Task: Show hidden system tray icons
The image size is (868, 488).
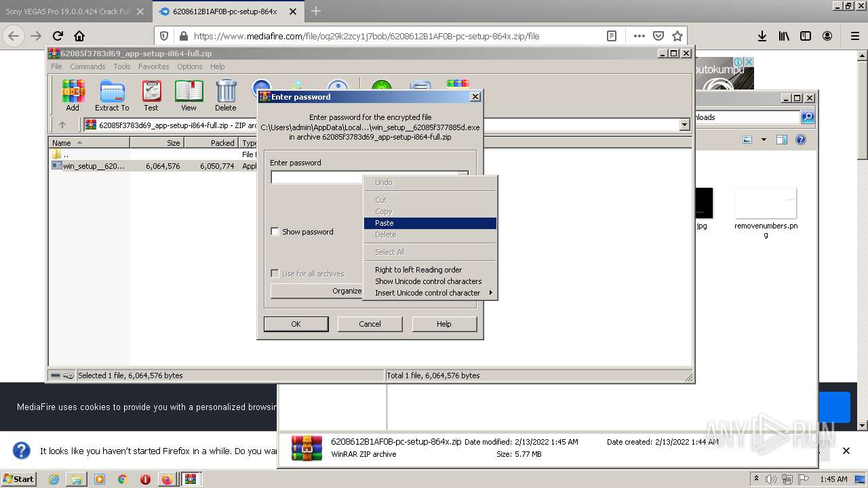Action: pyautogui.click(x=757, y=479)
